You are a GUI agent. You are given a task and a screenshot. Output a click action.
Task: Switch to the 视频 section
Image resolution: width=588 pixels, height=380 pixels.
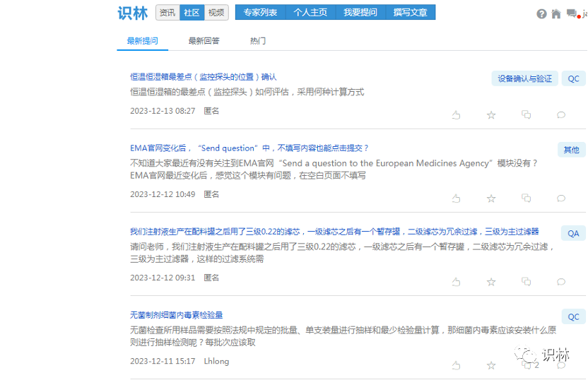(x=216, y=13)
